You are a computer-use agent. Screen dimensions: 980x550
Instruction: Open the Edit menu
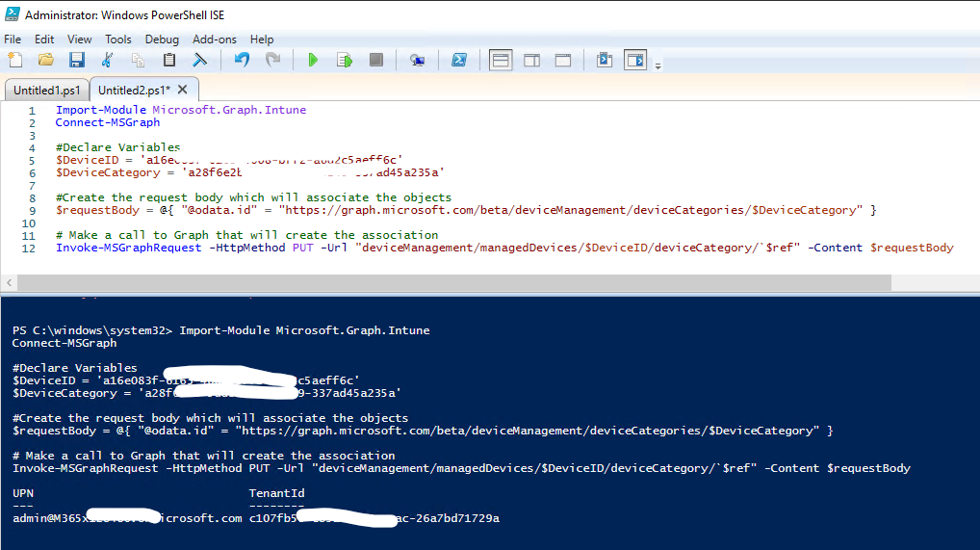tap(44, 39)
